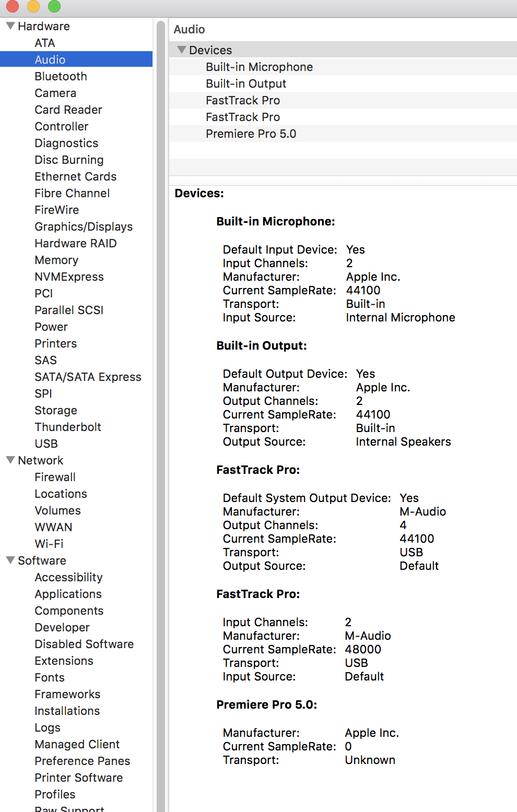517x812 pixels.
Task: Select Preference Panes item
Action: point(82,761)
